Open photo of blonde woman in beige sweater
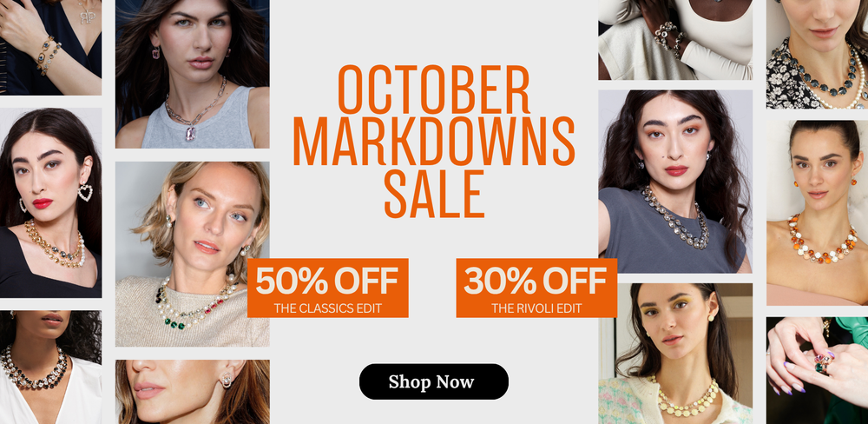 point(193,254)
